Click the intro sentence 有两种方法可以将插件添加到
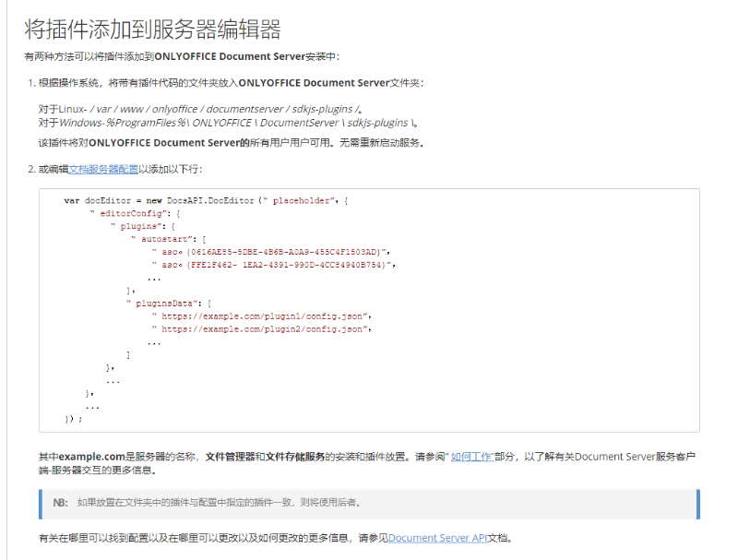738x560 pixels. pyautogui.click(x=182, y=56)
